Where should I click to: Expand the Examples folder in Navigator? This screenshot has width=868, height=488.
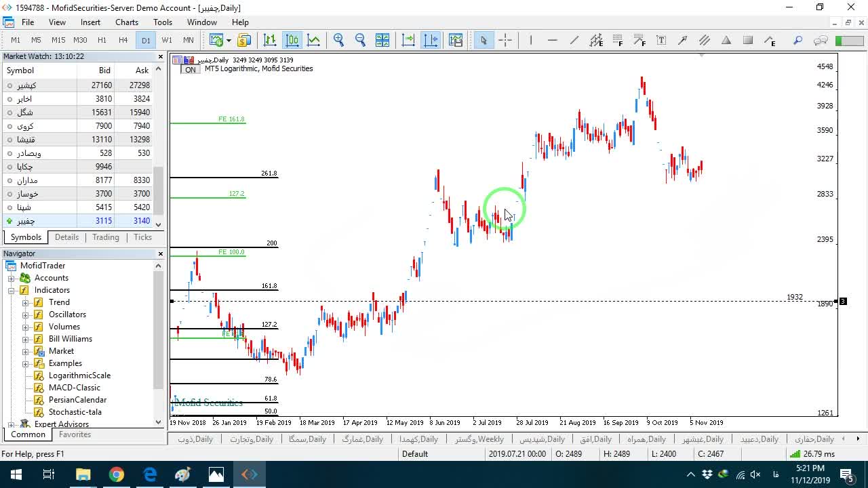(x=26, y=363)
